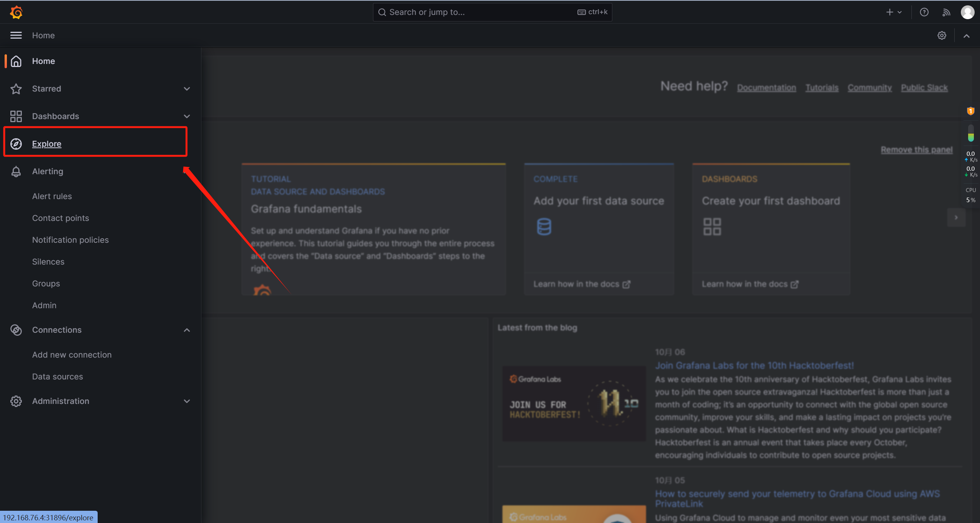Click the Starred star icon
The image size is (980, 523).
[16, 89]
